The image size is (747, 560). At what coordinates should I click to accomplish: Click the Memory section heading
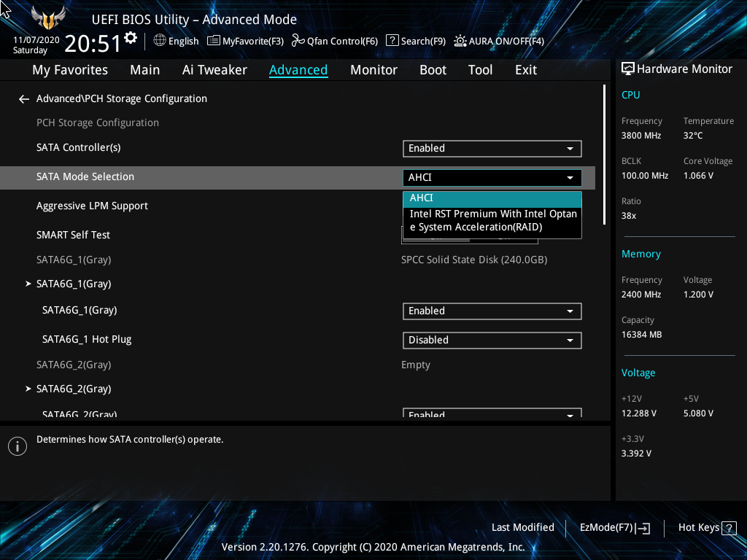coord(640,254)
